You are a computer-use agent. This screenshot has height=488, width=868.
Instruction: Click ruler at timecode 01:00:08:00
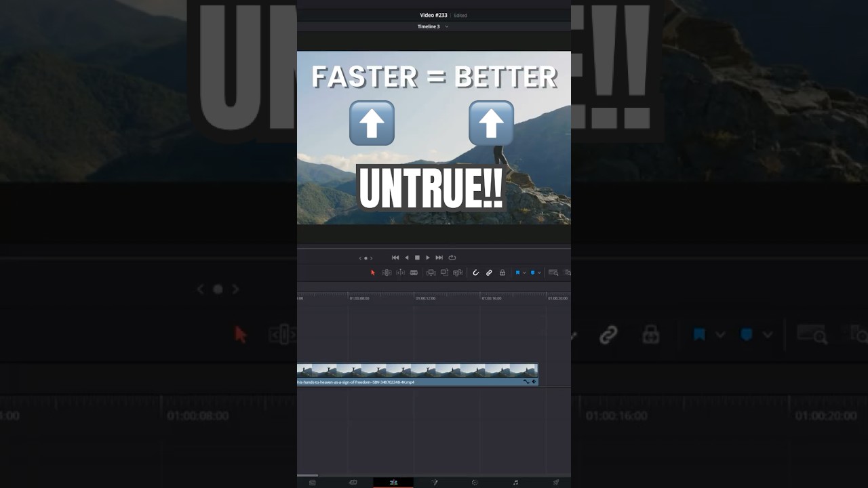point(359,298)
